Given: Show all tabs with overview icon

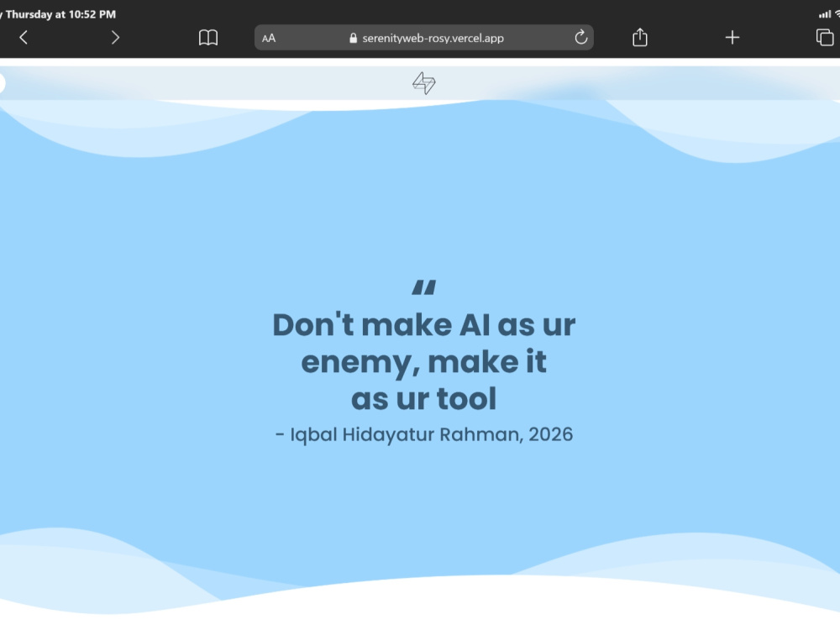Looking at the screenshot, I should click(825, 38).
